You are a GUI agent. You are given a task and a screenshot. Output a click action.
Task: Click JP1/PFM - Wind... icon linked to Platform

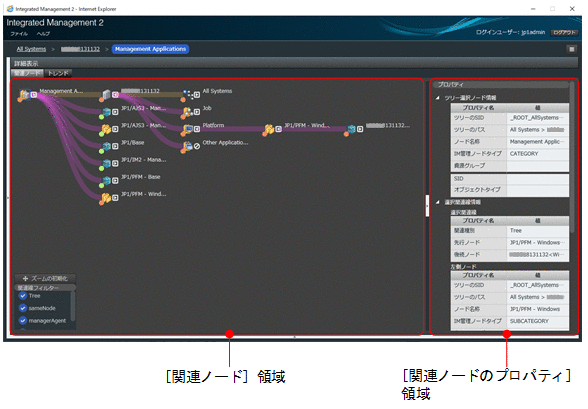click(x=270, y=129)
